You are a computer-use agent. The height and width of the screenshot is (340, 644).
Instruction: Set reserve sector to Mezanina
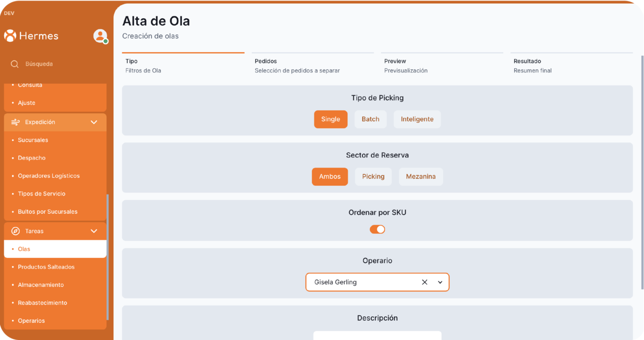click(x=421, y=177)
